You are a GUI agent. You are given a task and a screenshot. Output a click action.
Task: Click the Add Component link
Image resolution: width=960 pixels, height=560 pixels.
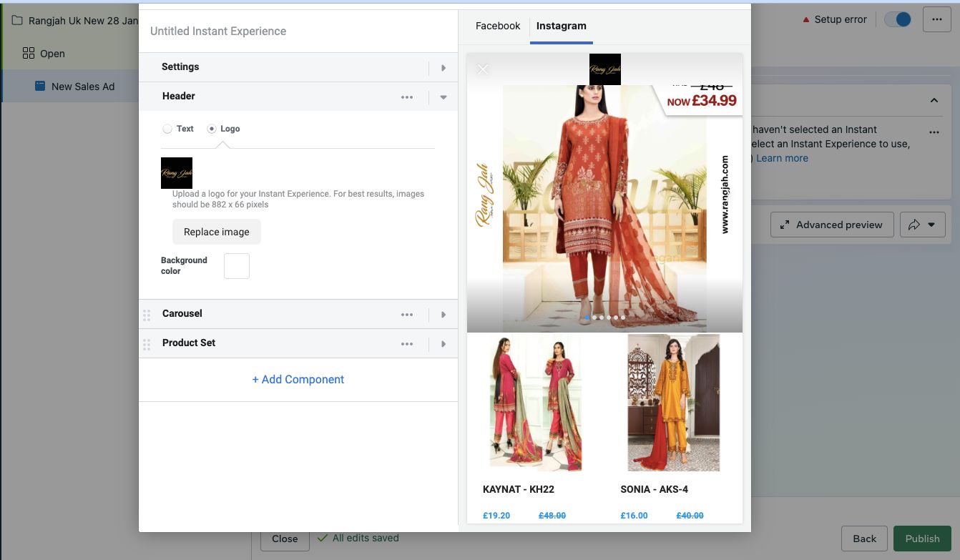tap(298, 380)
